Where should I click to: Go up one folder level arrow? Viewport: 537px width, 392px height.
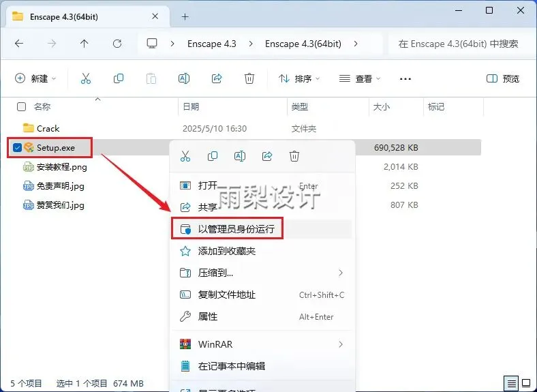coord(85,44)
